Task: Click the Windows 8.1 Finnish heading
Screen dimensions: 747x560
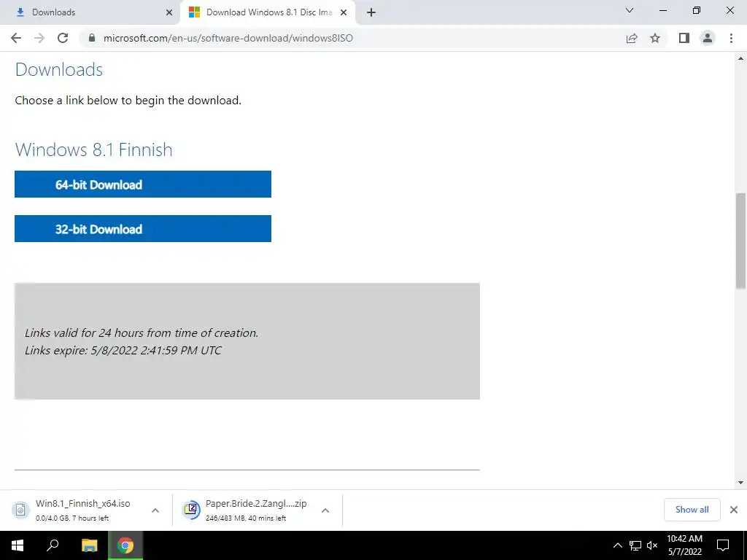Action: [x=94, y=149]
